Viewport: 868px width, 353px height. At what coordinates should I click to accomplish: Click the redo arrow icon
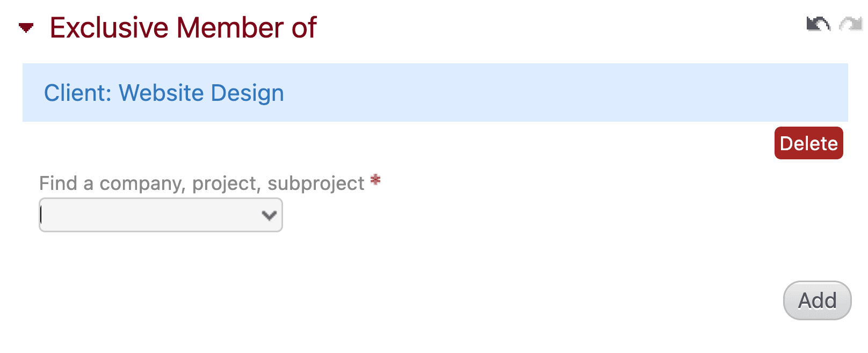click(851, 24)
